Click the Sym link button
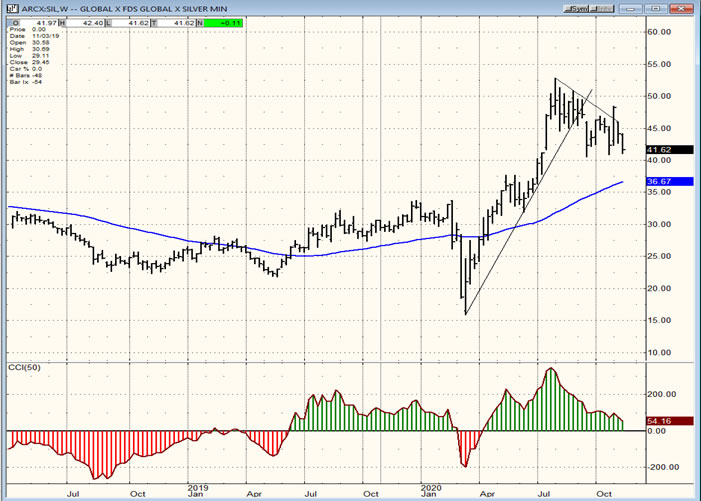Screen dimensions: 701x501 [578, 7]
